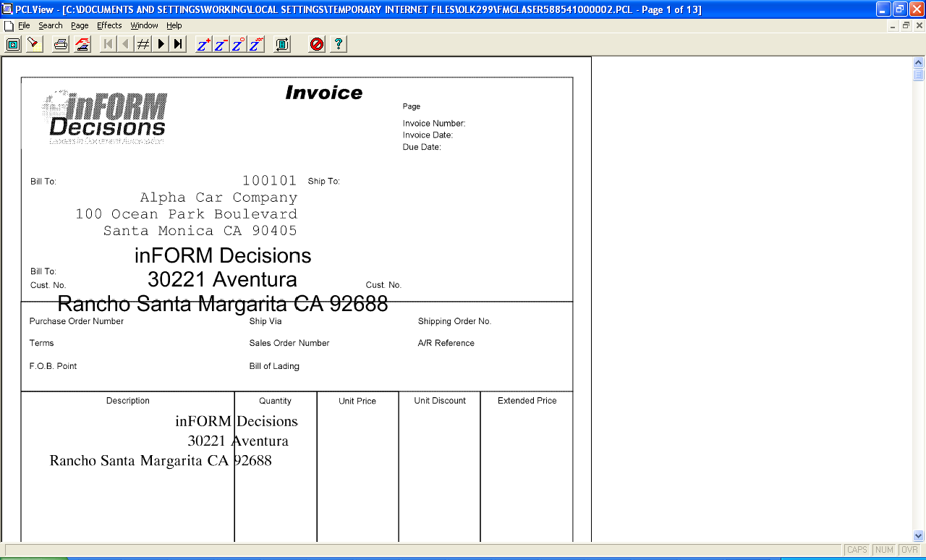Click the scroll up arrow of vertical scrollbar

[919, 63]
